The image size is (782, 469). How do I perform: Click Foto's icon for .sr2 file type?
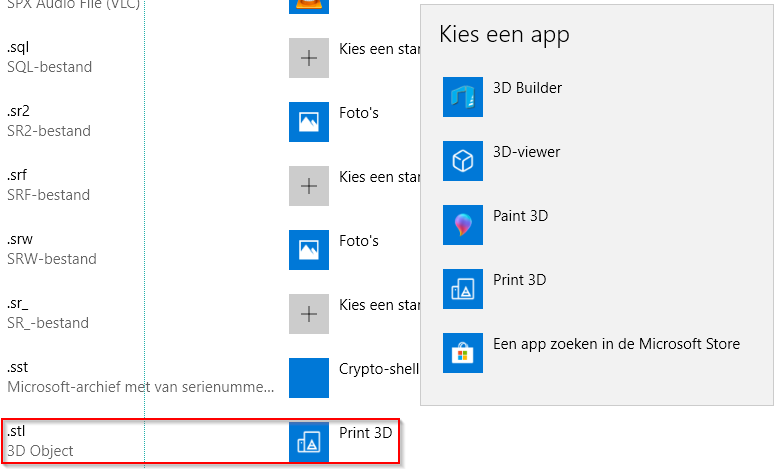tap(309, 122)
